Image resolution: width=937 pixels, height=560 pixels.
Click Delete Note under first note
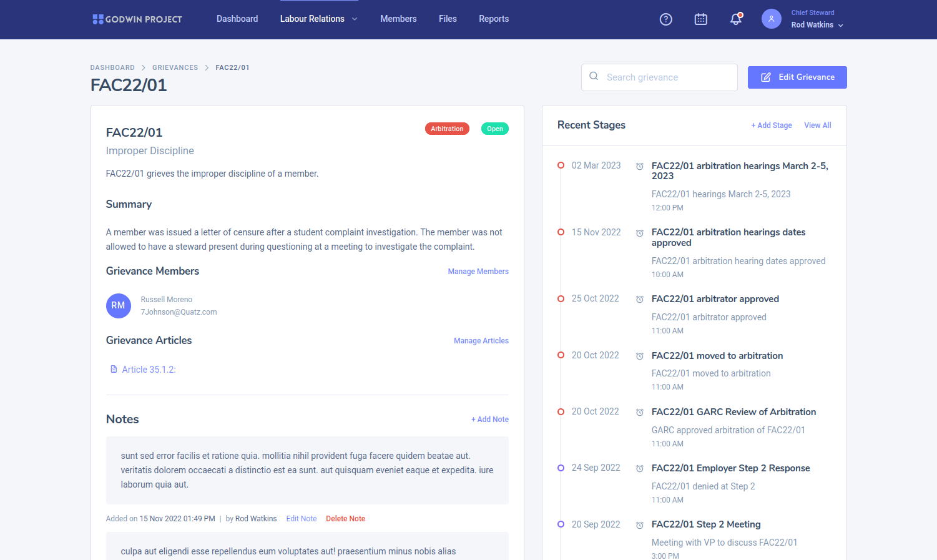pos(345,519)
